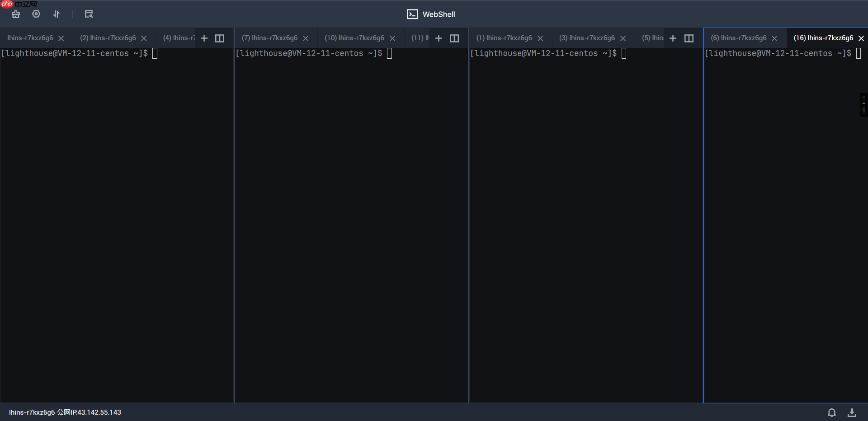Viewport: 868px width, 421px height.
Task: Close the (7) lhins-r7kxz6g6 tab
Action: click(x=306, y=38)
